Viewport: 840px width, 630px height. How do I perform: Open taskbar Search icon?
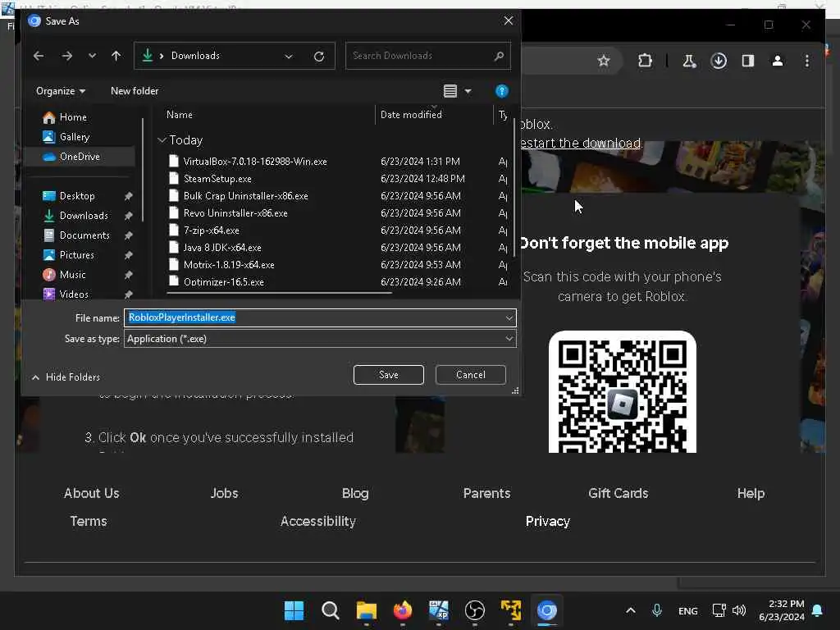click(330, 610)
